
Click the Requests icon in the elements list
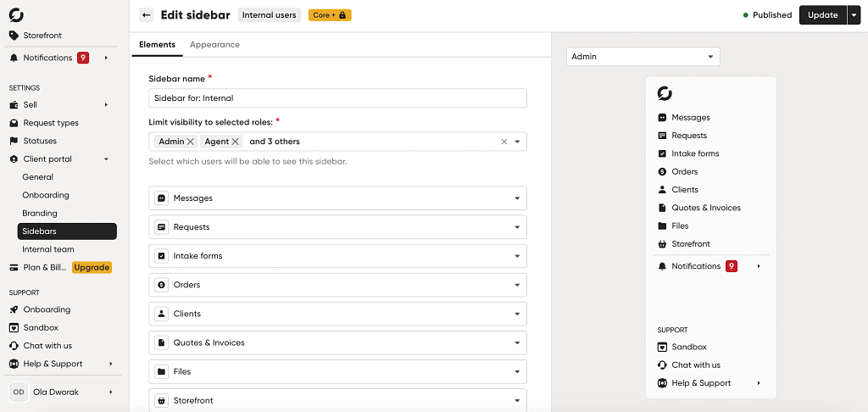pyautogui.click(x=162, y=227)
